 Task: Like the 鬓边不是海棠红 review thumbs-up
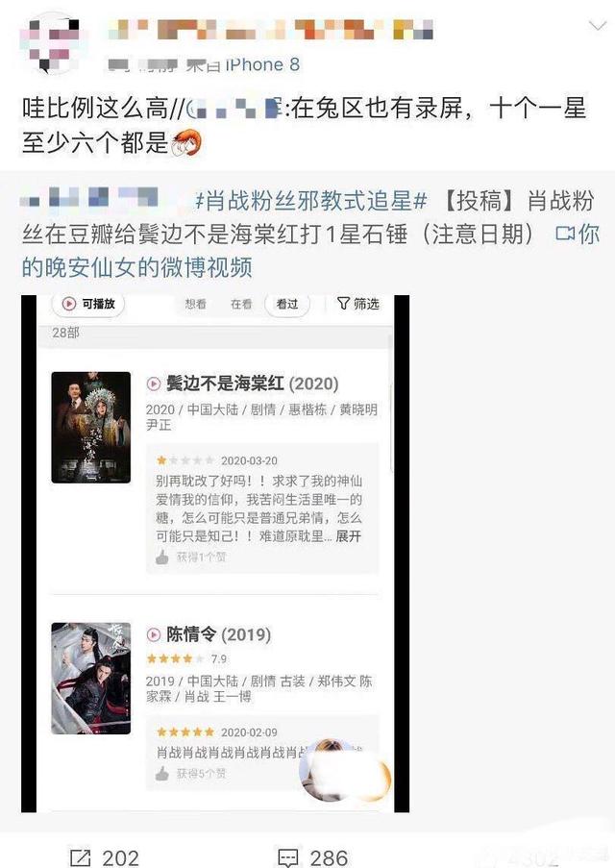click(161, 557)
